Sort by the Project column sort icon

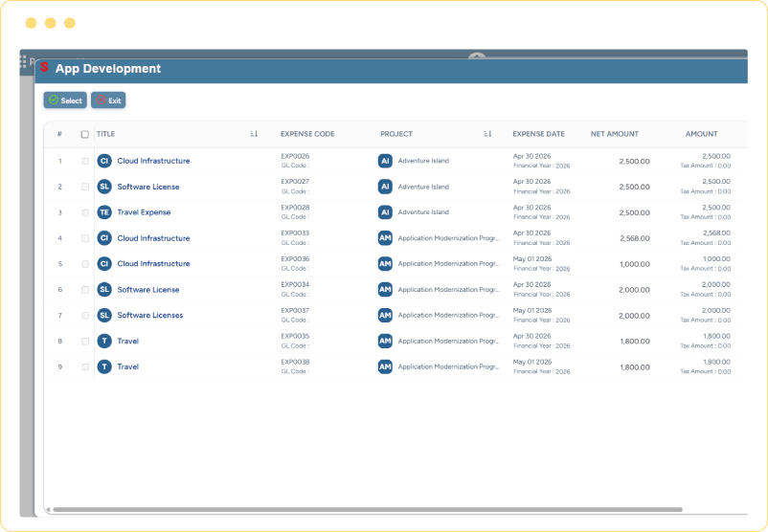487,134
